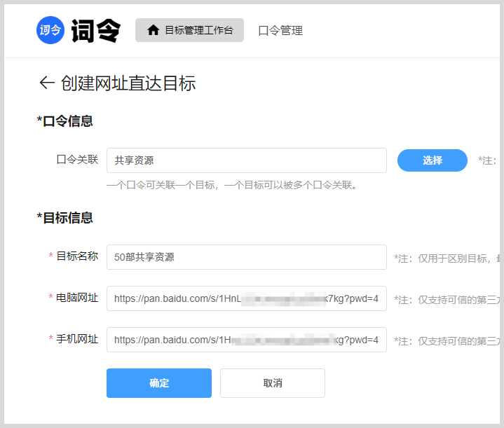Confirm the form with the 确定 button

coord(159,383)
